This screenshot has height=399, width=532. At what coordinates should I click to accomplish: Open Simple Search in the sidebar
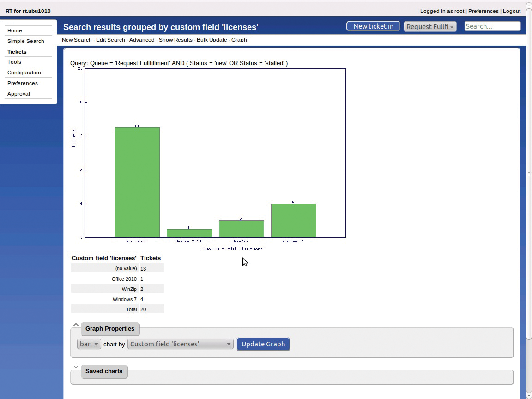[26, 41]
